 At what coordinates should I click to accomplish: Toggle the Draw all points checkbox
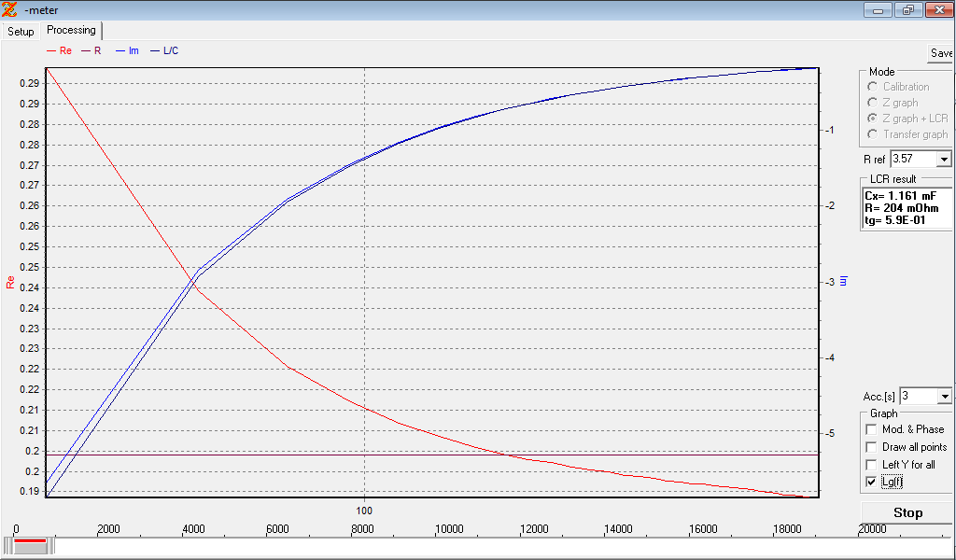click(871, 447)
